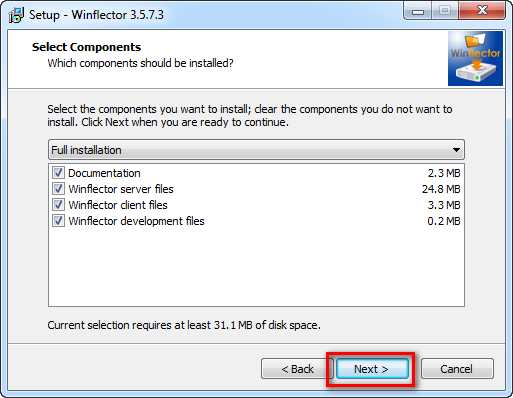Open the Full installation dropdown
This screenshot has width=513, height=398.
pos(256,150)
